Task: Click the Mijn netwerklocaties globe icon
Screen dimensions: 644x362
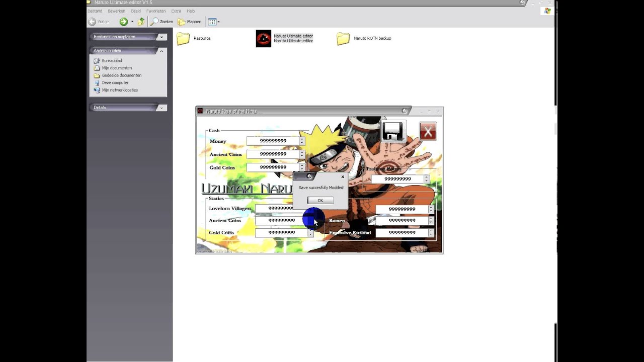Action: (x=97, y=90)
